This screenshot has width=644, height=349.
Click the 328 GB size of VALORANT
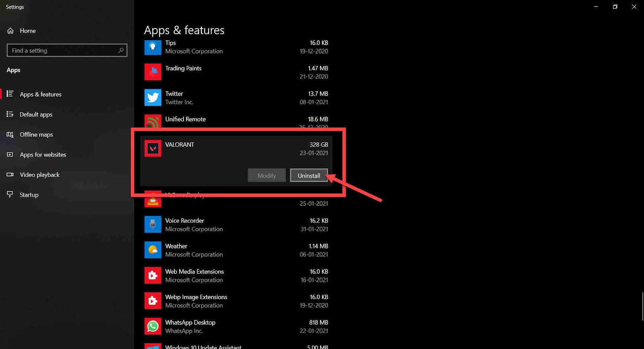(319, 144)
